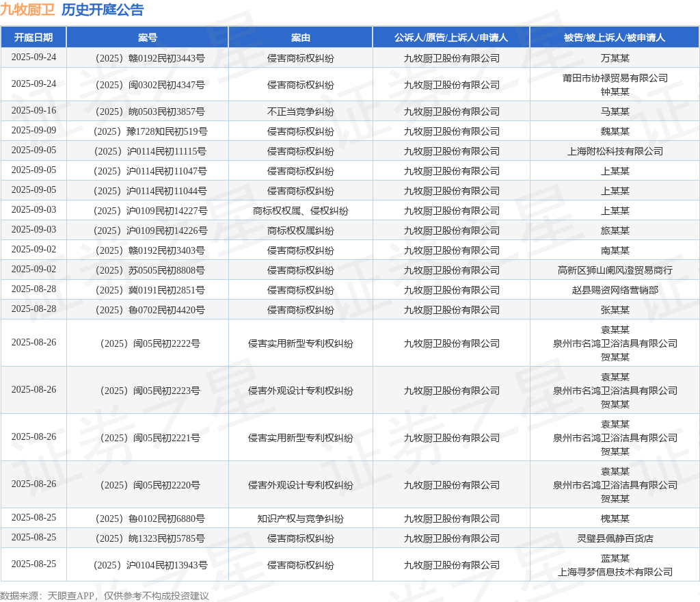The width and height of the screenshot is (700, 602).
Task: Click defendant 魏某某
Action: [x=615, y=132]
